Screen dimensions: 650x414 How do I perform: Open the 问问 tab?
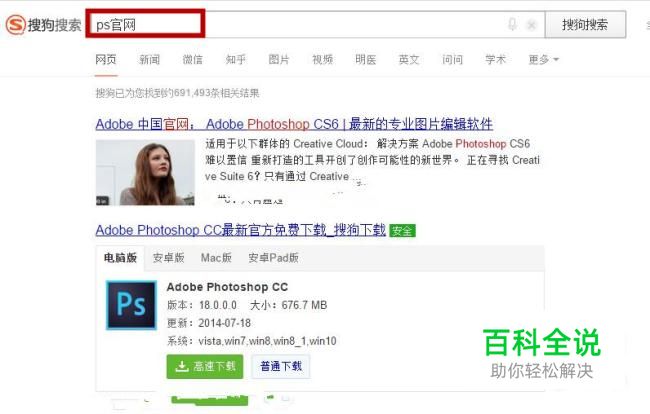click(452, 60)
